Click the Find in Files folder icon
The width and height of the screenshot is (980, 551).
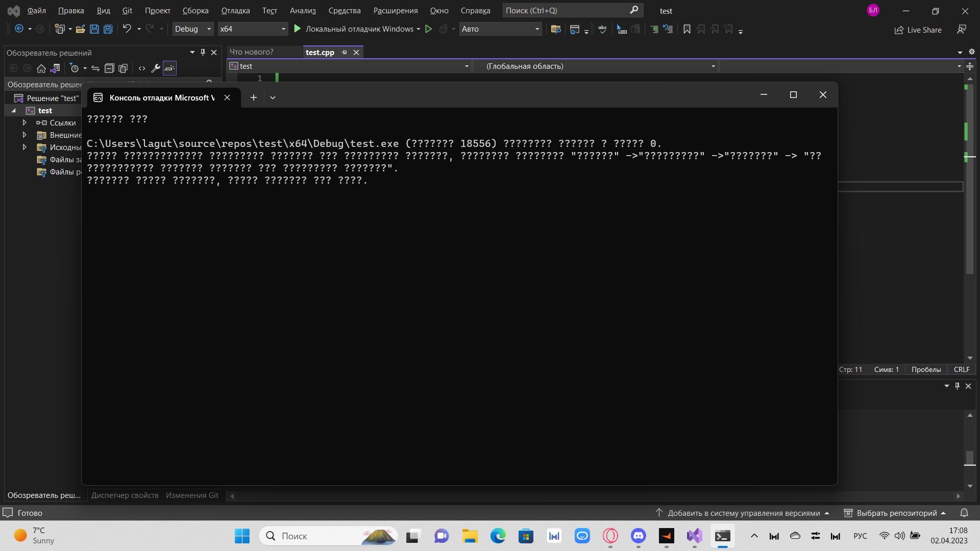pos(556,29)
